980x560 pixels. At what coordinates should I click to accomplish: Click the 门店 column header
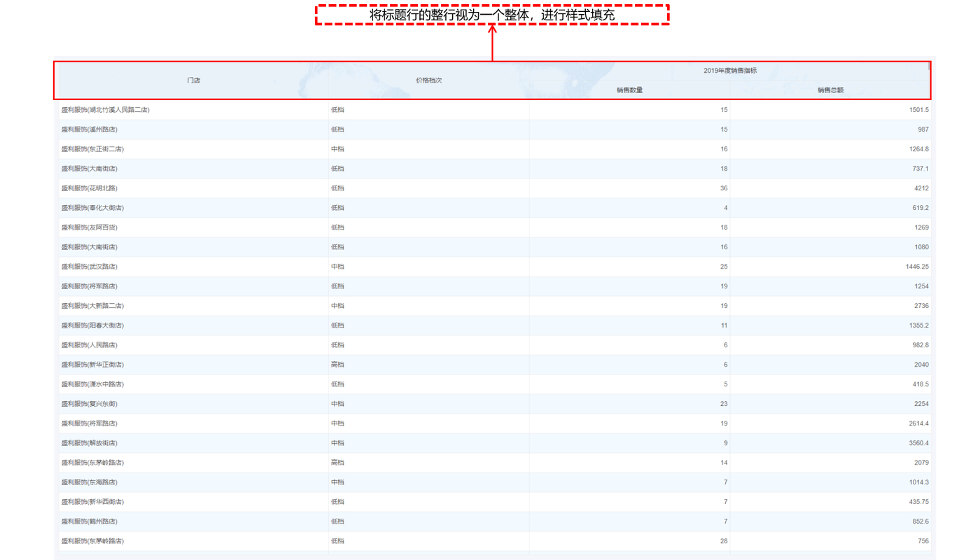tap(194, 80)
